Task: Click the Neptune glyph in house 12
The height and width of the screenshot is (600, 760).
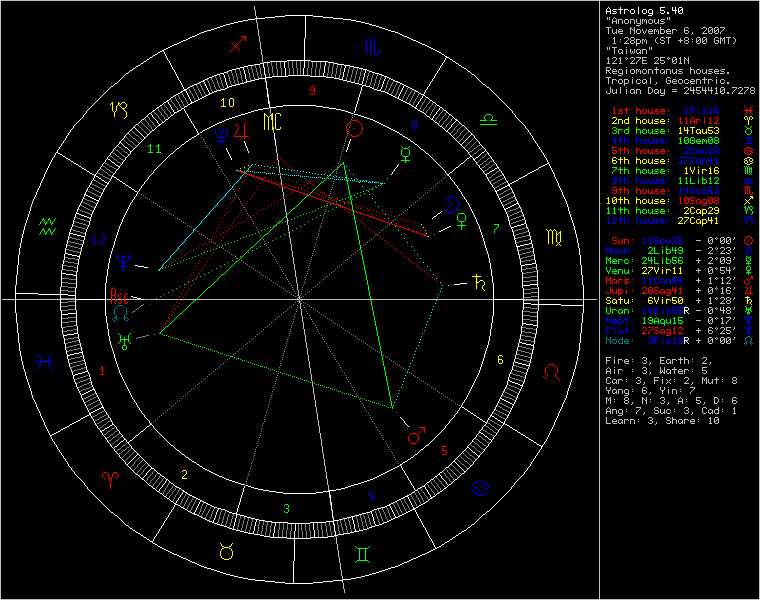Action: (124, 262)
